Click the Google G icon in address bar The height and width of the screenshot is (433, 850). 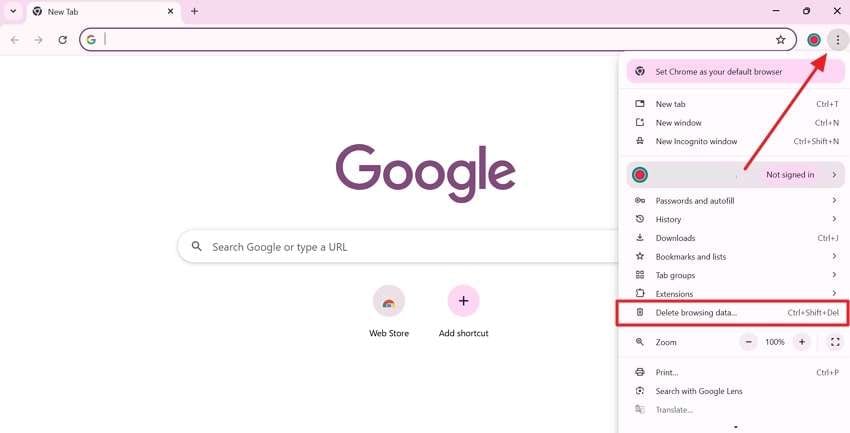coord(91,40)
